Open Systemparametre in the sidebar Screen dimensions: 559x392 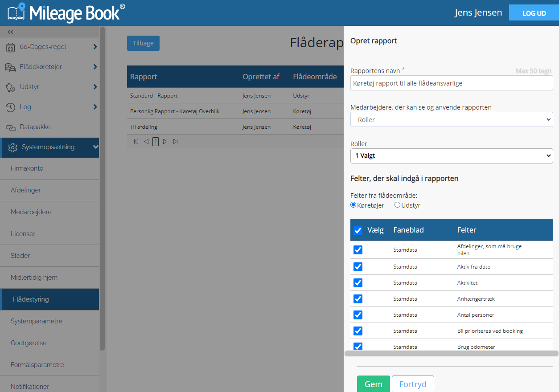(x=49, y=321)
